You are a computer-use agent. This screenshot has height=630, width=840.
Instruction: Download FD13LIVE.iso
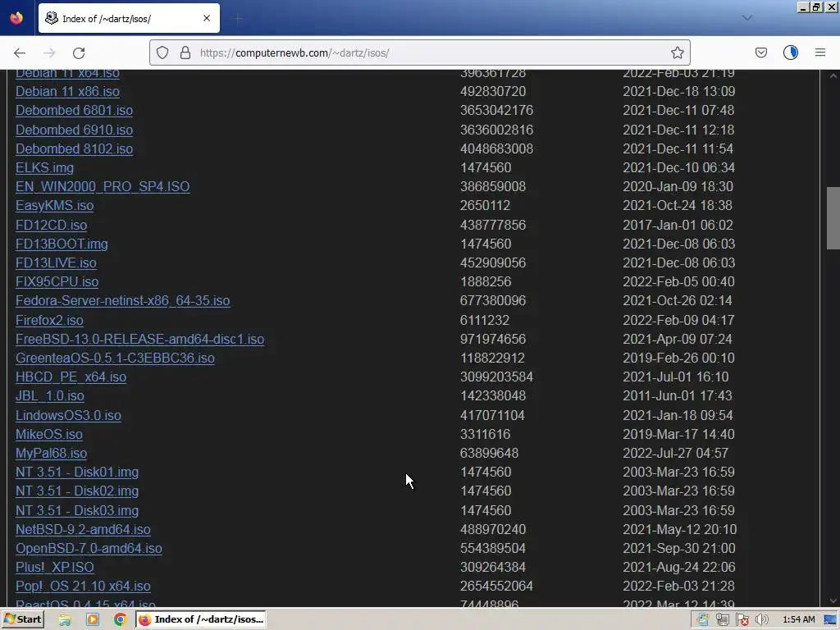[x=56, y=262]
